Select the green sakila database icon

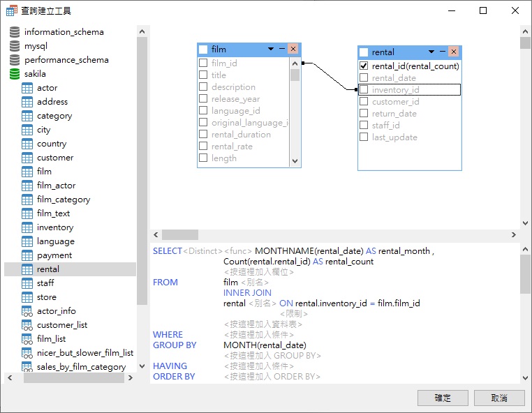[x=14, y=74]
